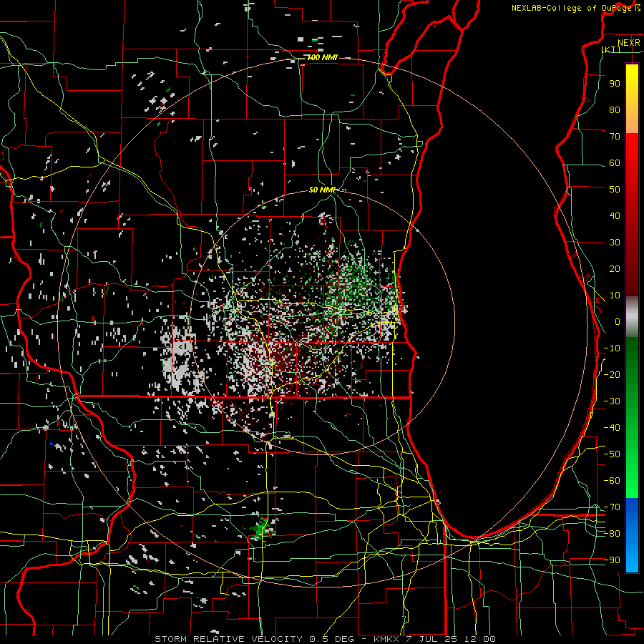The width and height of the screenshot is (644, 644).
Task: Click the -40 value on the scale
Action: click(x=612, y=428)
